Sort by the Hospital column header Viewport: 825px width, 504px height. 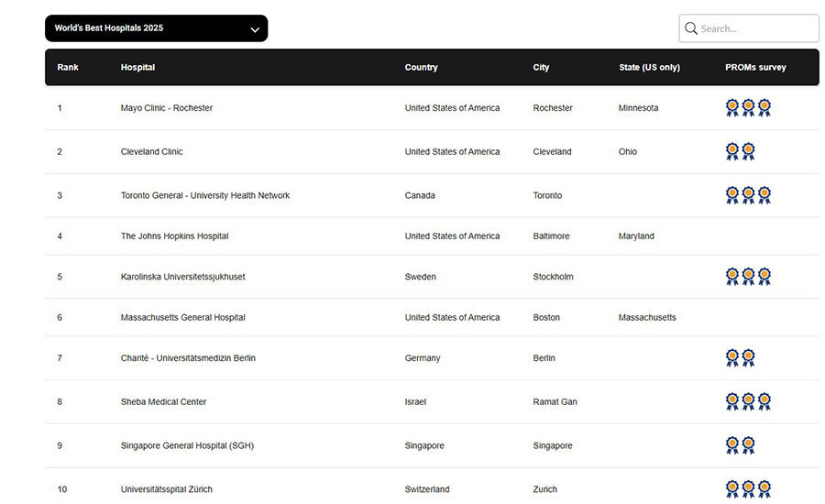(137, 67)
